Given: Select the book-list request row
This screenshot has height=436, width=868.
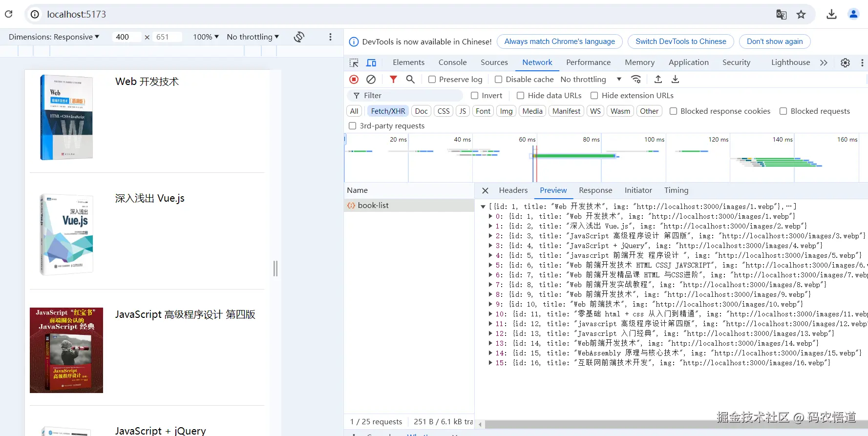Looking at the screenshot, I should pos(409,206).
